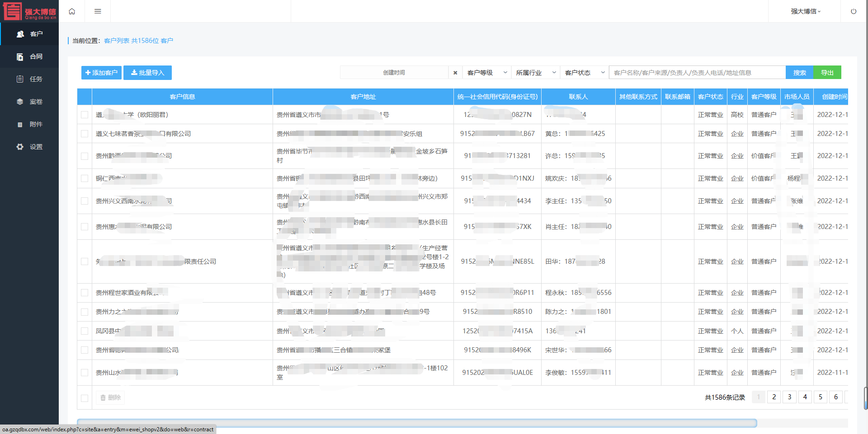Check the box for 贵州力之 row

tap(85, 312)
